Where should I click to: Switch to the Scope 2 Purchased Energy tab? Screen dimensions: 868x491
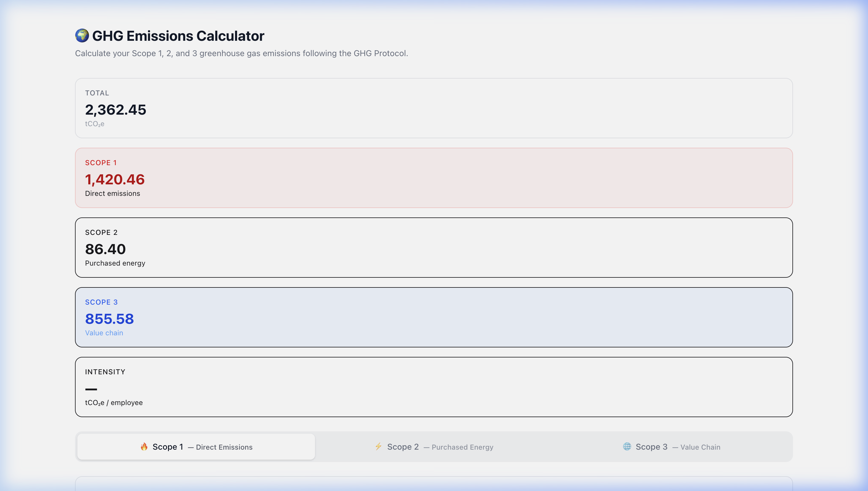[x=435, y=446]
